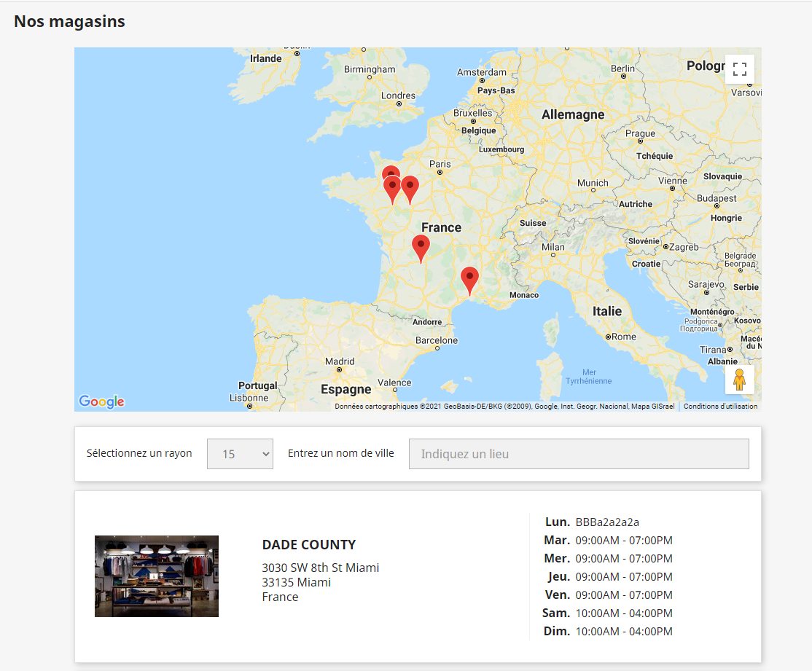Select Monday hours text 'BBBa2a2a2a'
The height and width of the screenshot is (671, 812).
coord(607,522)
